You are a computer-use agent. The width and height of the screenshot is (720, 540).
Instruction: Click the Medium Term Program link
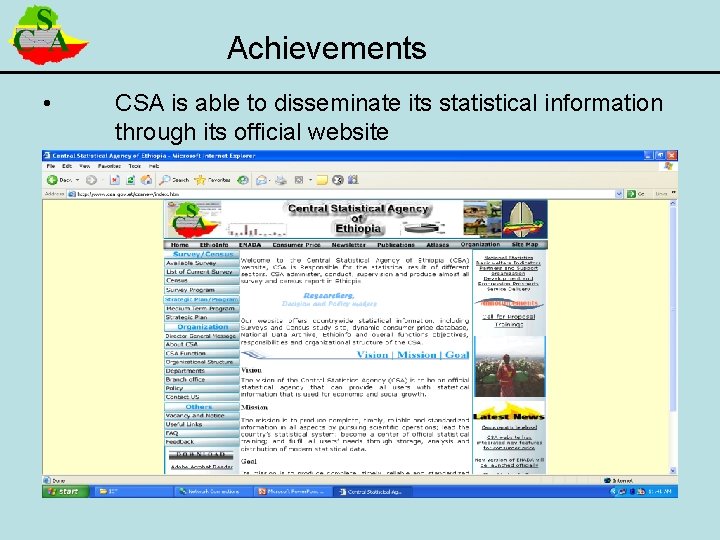coord(202,309)
